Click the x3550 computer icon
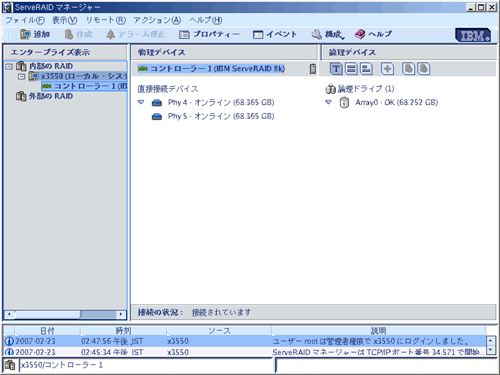Image resolution: width=500 pixels, height=375 pixels. coord(34,76)
